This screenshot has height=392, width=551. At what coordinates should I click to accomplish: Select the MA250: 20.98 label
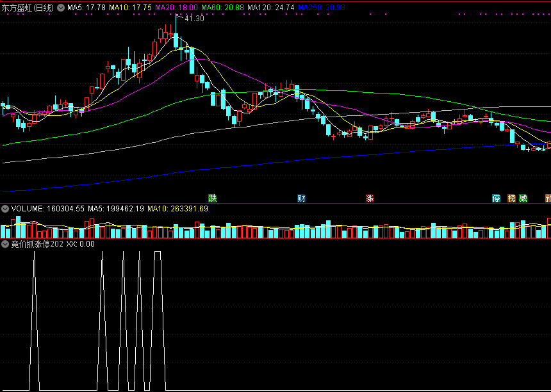[x=322, y=8]
